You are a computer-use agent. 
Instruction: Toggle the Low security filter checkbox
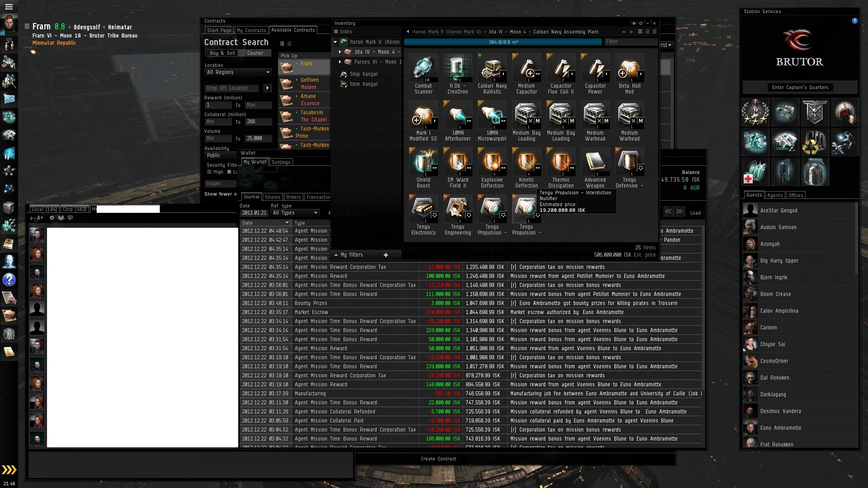229,172
